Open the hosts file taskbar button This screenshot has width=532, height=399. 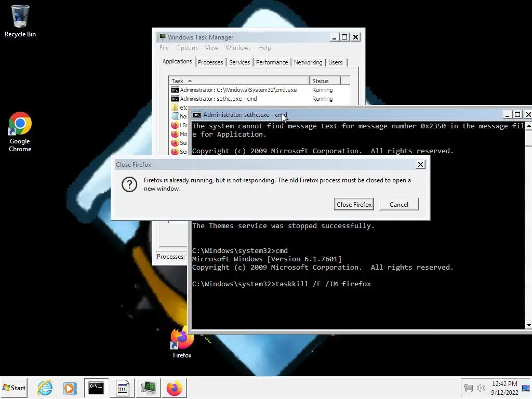click(123, 388)
